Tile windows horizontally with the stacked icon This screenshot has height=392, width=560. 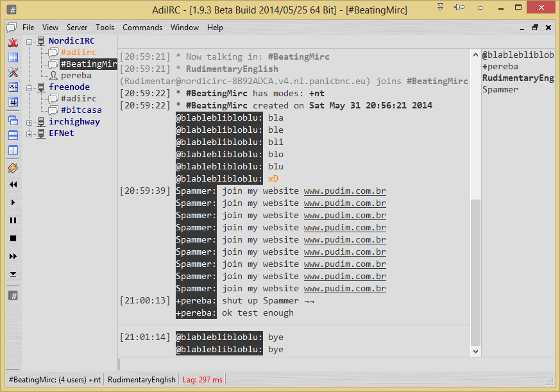coord(13,135)
